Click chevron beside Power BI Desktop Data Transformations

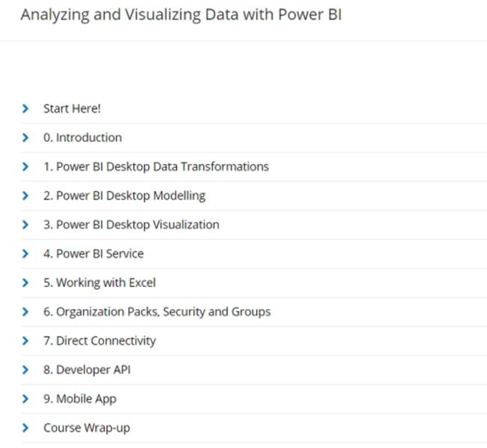coord(25,167)
